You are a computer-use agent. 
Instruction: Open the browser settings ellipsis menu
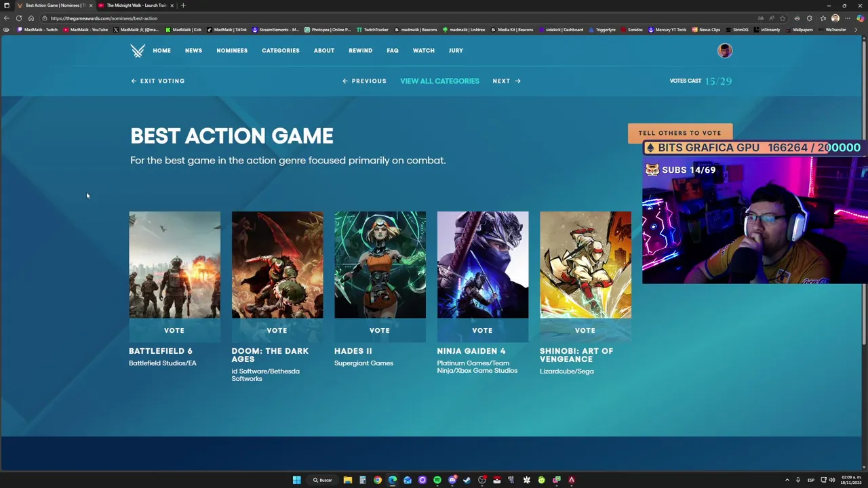pos(847,18)
